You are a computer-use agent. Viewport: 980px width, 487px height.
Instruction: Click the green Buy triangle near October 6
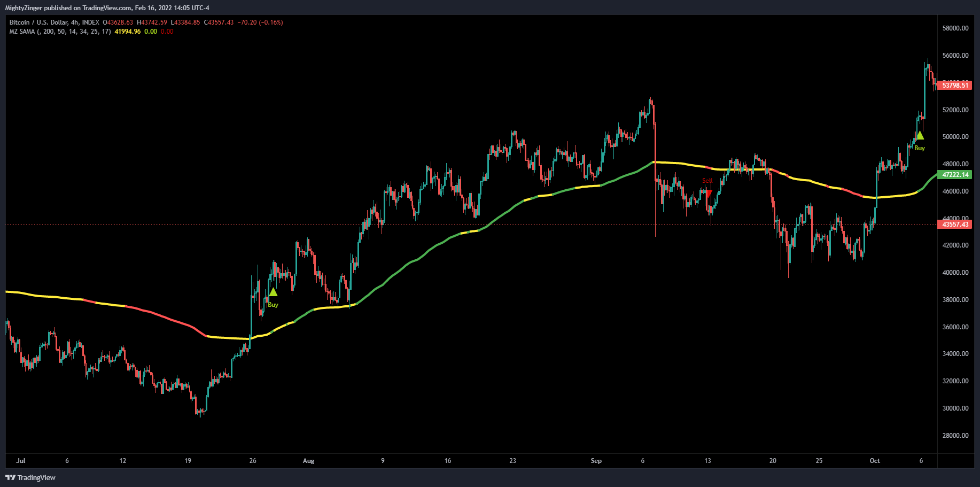tap(920, 135)
